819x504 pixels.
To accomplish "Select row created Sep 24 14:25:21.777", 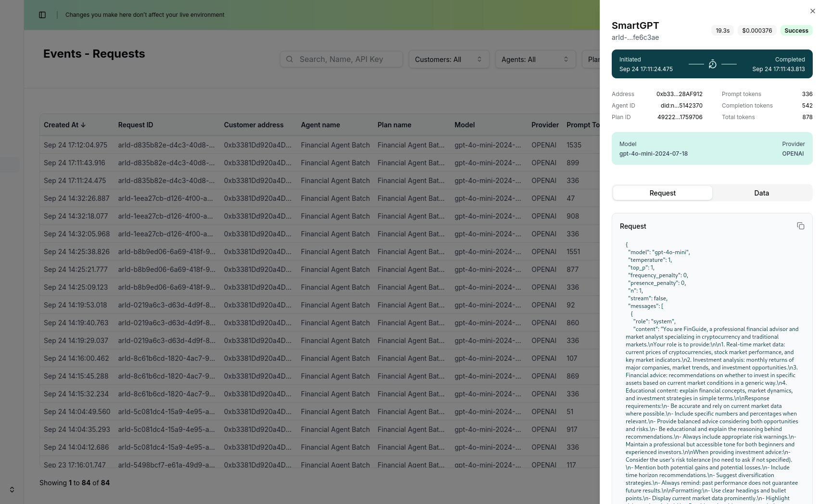I will pos(320,270).
